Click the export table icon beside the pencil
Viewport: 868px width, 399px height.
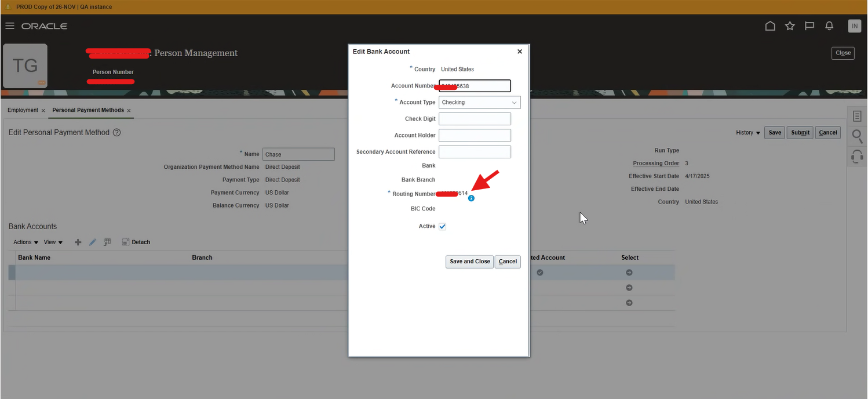[107, 242]
